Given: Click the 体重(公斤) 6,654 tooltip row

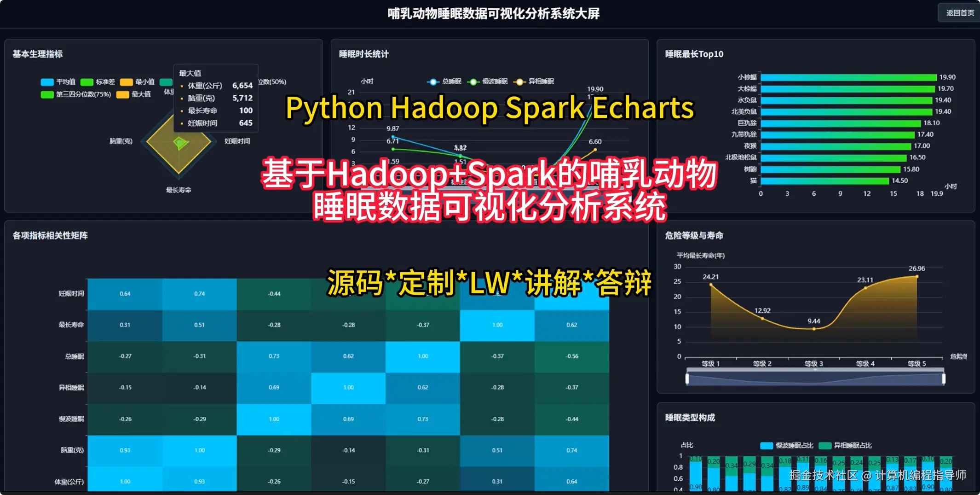Looking at the screenshot, I should (216, 86).
